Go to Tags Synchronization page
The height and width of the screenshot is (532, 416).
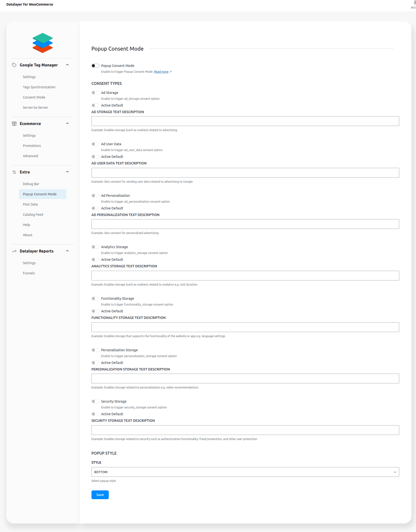coord(39,87)
